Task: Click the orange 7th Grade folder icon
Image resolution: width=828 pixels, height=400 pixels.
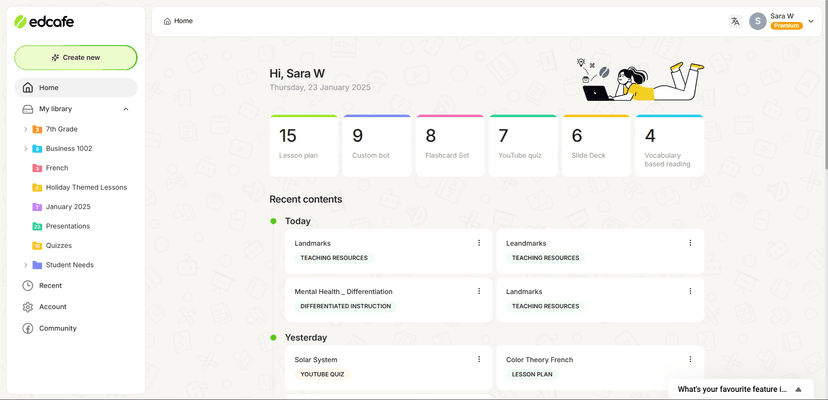Action: [37, 129]
